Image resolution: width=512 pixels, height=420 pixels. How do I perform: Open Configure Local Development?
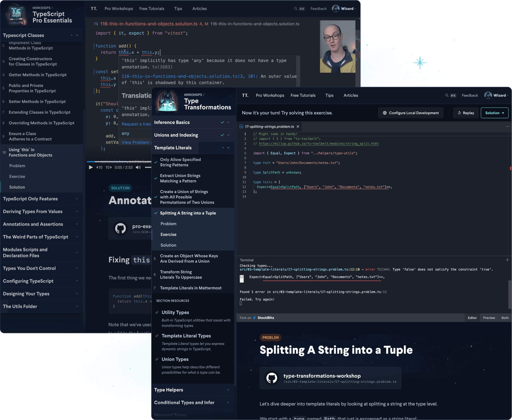[411, 113]
